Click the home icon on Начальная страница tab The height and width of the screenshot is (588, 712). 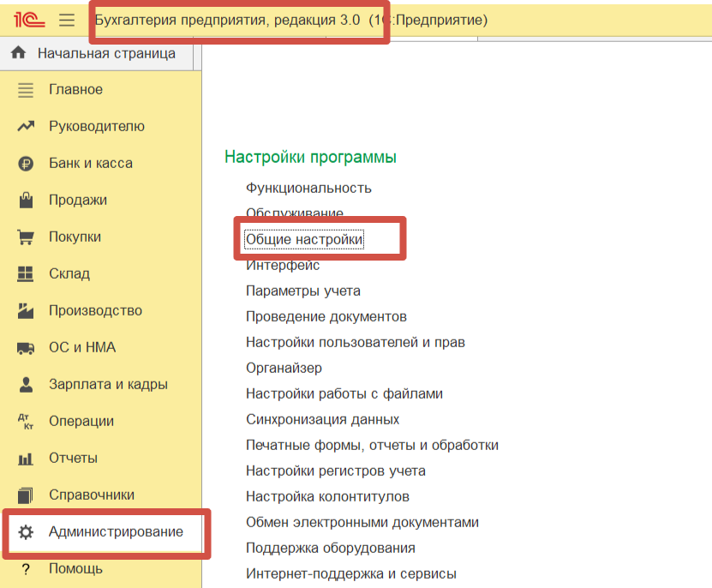coord(18,52)
